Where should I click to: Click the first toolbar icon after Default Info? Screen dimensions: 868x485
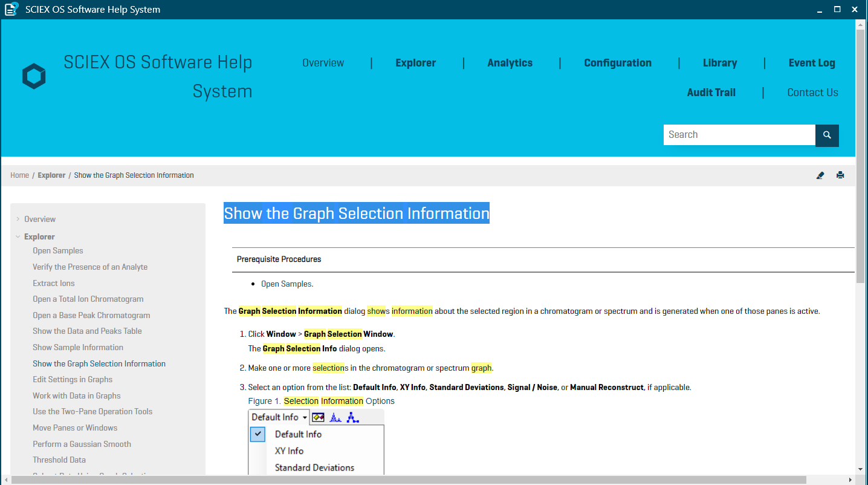pyautogui.click(x=319, y=417)
